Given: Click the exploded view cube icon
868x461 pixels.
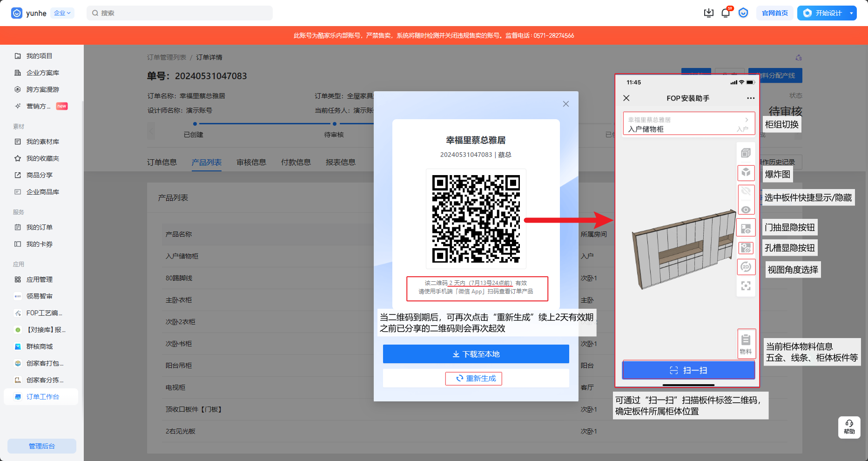Looking at the screenshot, I should tap(746, 173).
